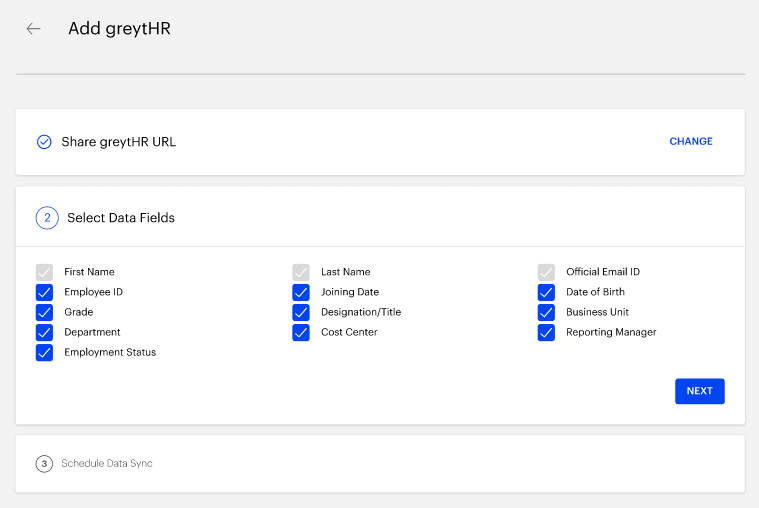Click the step 2 circle icon

tap(47, 218)
